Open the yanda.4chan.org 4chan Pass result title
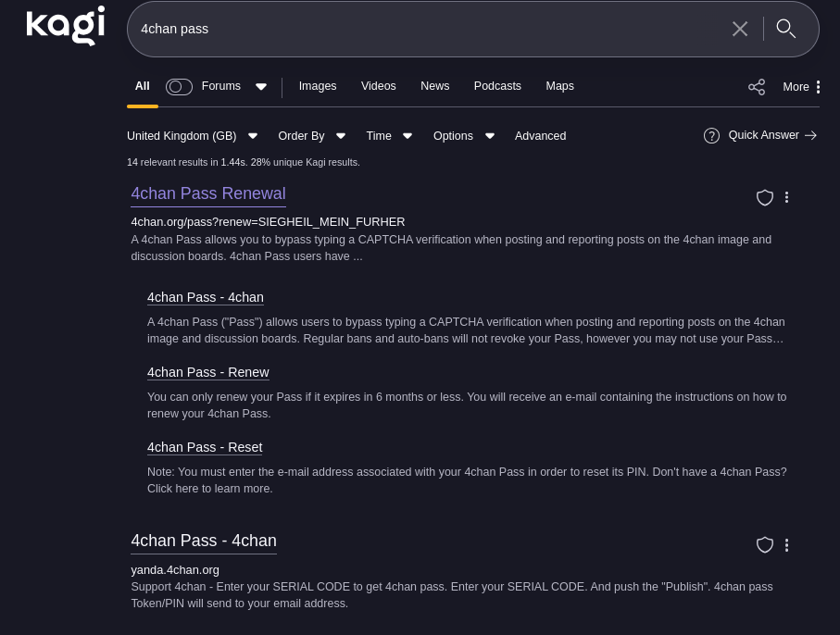Image resolution: width=840 pixels, height=635 pixels. point(204,541)
